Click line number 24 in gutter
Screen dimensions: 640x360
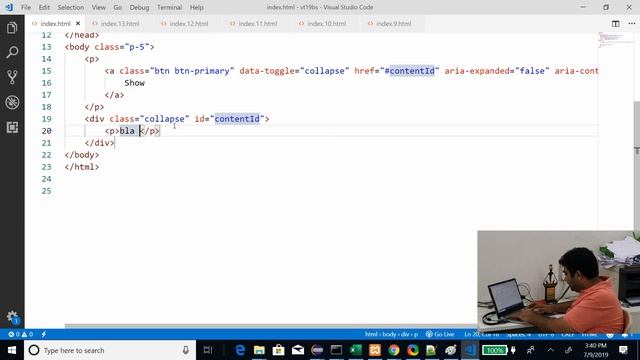47,179
